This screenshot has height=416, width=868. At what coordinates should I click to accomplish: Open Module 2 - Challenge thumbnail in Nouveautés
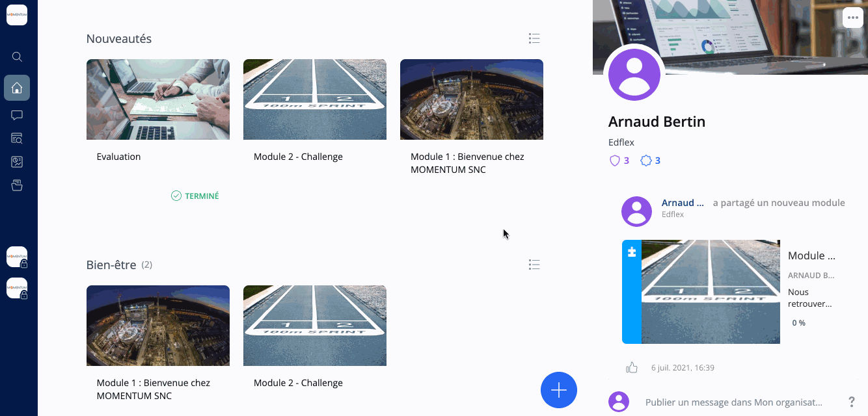pos(315,99)
